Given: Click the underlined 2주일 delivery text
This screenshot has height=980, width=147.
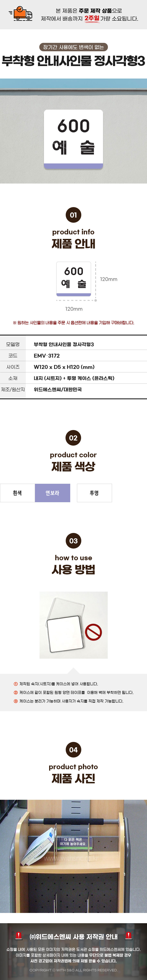Looking at the screenshot, I should click(92, 18).
